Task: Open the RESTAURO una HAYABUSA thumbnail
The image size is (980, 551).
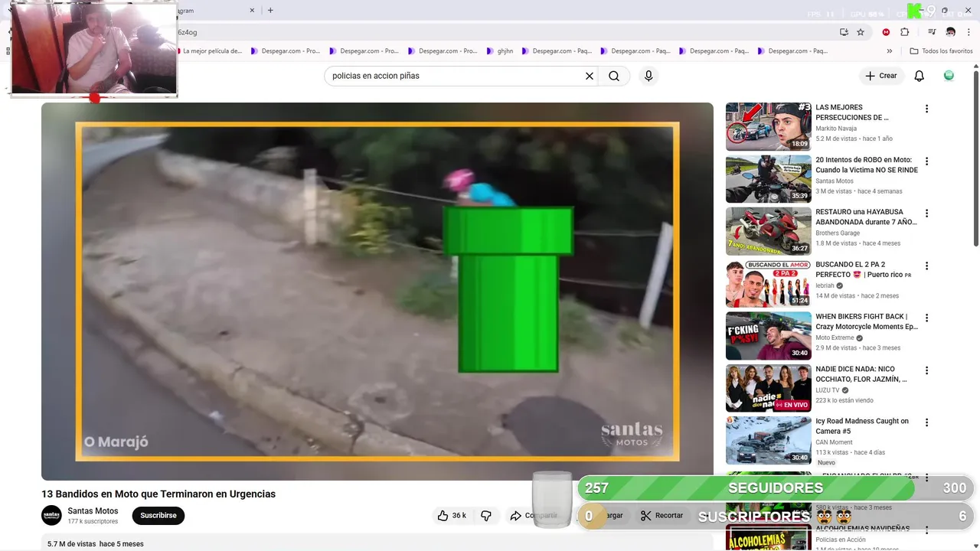Action: pos(768,231)
